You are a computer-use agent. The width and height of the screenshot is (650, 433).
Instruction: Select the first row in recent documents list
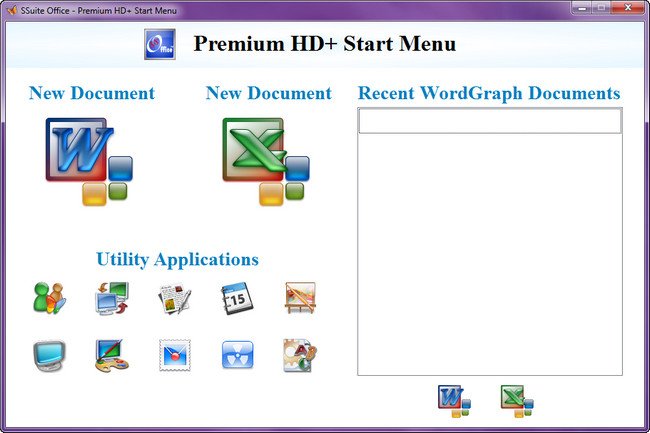(490, 121)
